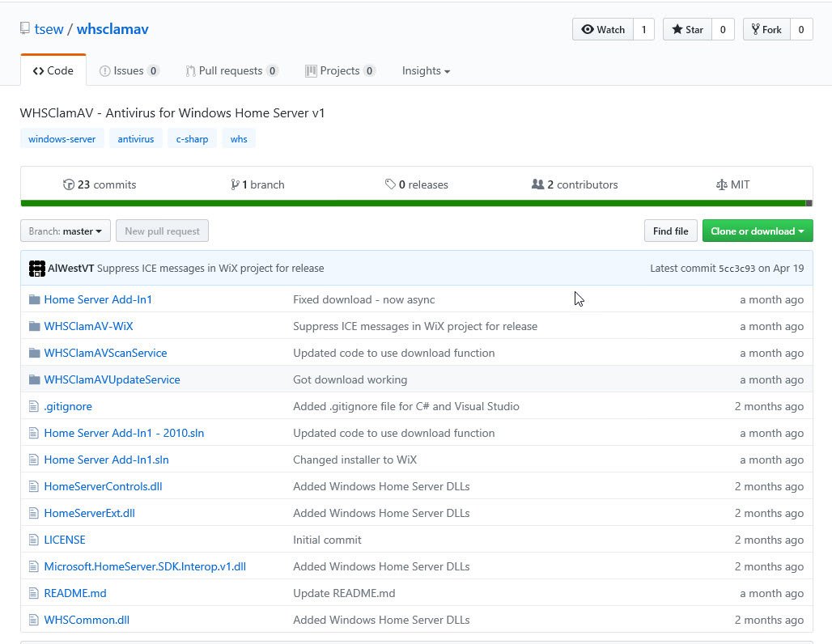Viewport: 832px width, 644px height.
Task: Open Home Server Add-In1 - 2010.sln
Action: [x=124, y=433]
